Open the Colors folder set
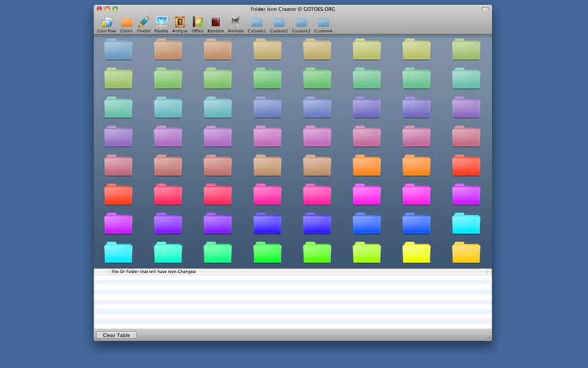This screenshot has height=368, width=588. tap(126, 24)
